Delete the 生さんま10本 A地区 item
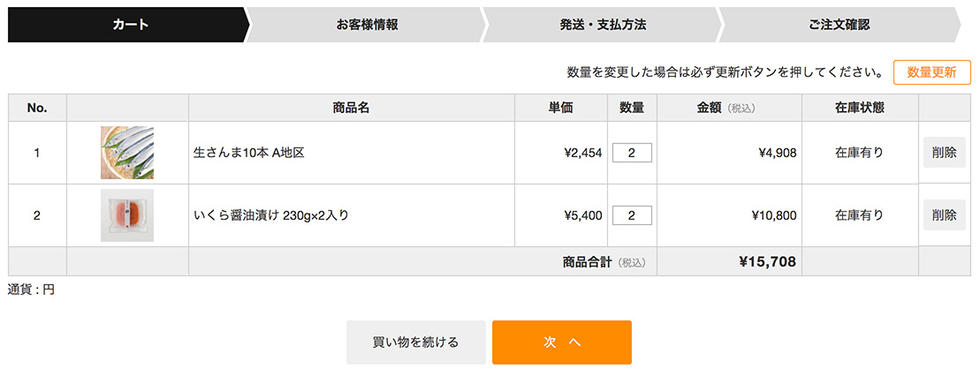Screen dimensions: 980x376 pyautogui.click(x=945, y=153)
